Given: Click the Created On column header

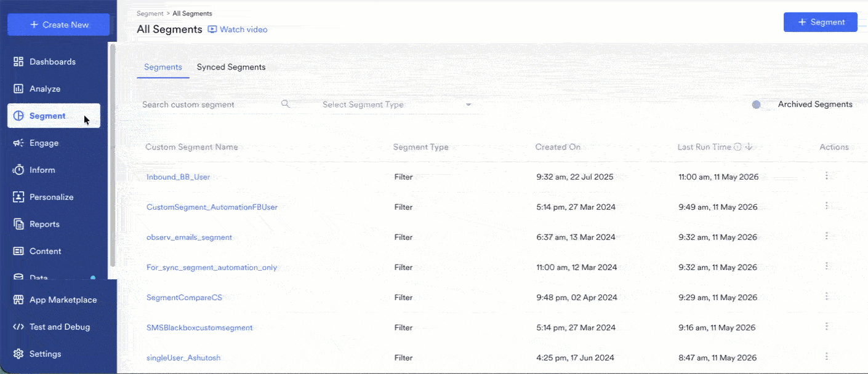Looking at the screenshot, I should [x=558, y=147].
